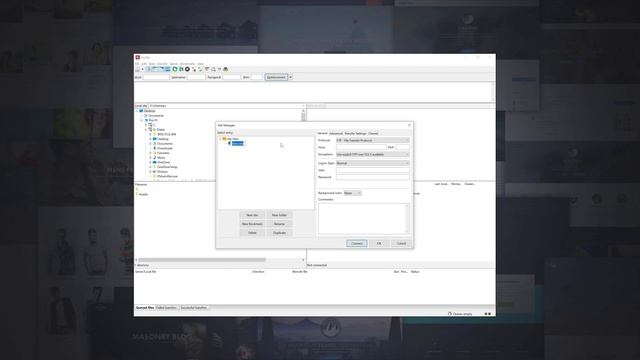Switch to Transfer Settings tab
640x360 pixels.
pyautogui.click(x=356, y=133)
